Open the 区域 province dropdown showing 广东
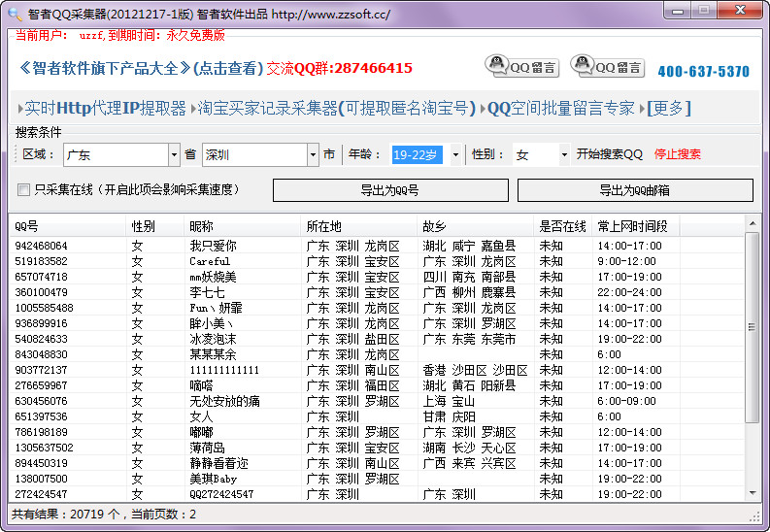 pos(174,155)
